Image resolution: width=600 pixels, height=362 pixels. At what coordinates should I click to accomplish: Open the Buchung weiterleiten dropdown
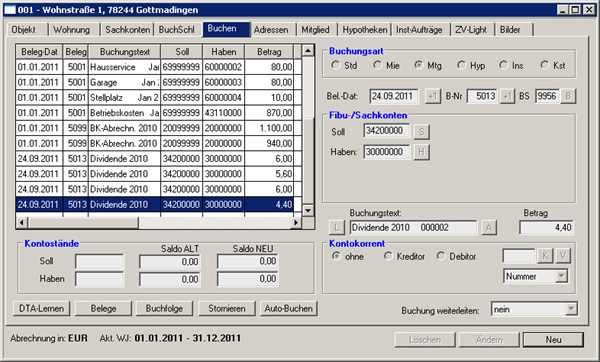tap(571, 309)
